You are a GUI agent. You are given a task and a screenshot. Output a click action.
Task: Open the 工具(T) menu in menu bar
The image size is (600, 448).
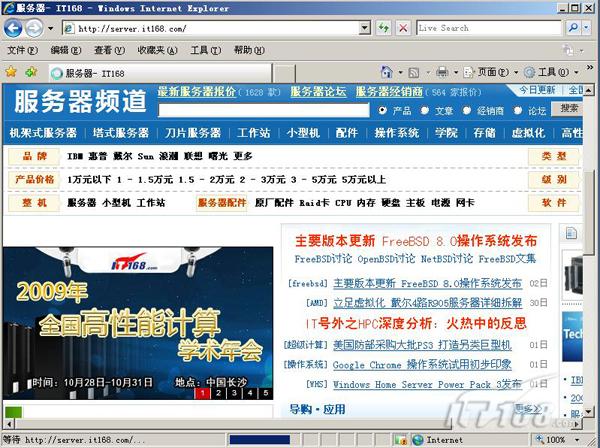pyautogui.click(x=205, y=50)
